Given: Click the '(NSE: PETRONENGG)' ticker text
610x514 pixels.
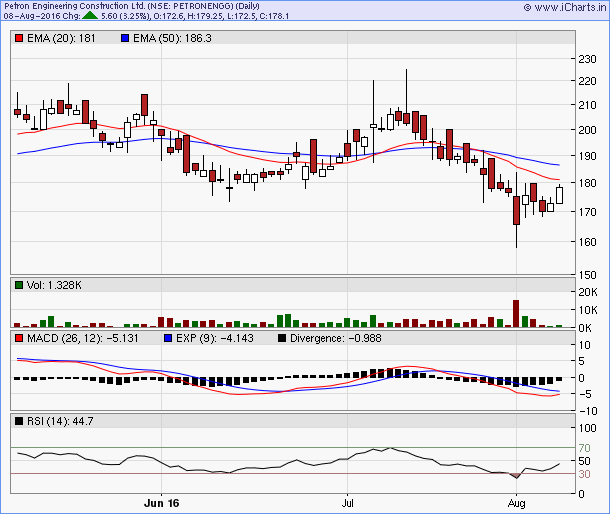Looking at the screenshot, I should (x=191, y=6).
